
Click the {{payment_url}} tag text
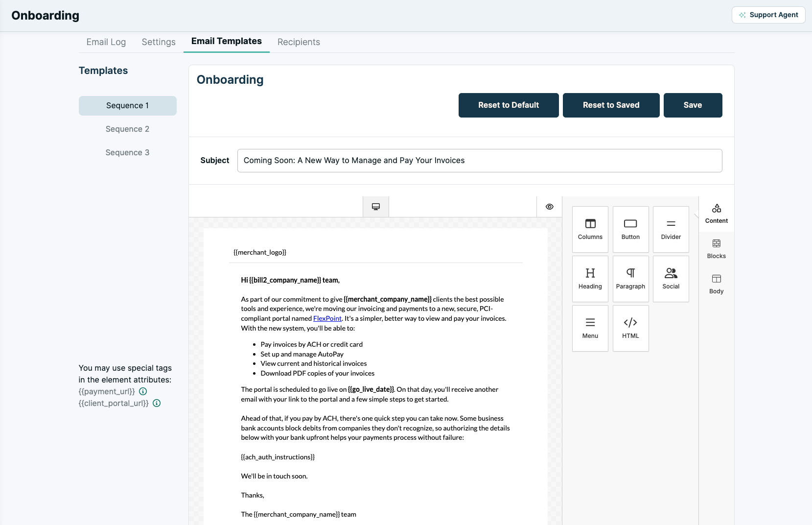coord(107,391)
